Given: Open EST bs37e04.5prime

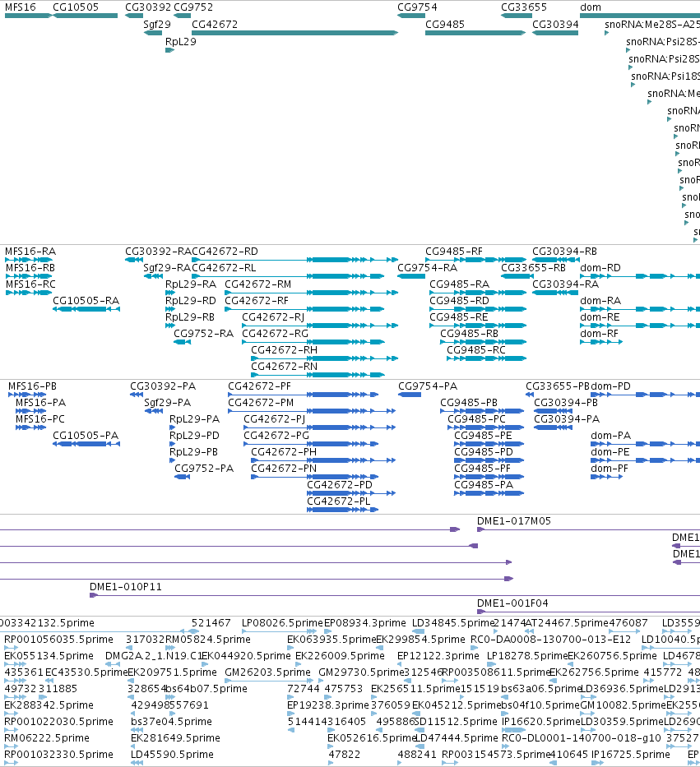Looking at the screenshot, I should click(x=171, y=722).
